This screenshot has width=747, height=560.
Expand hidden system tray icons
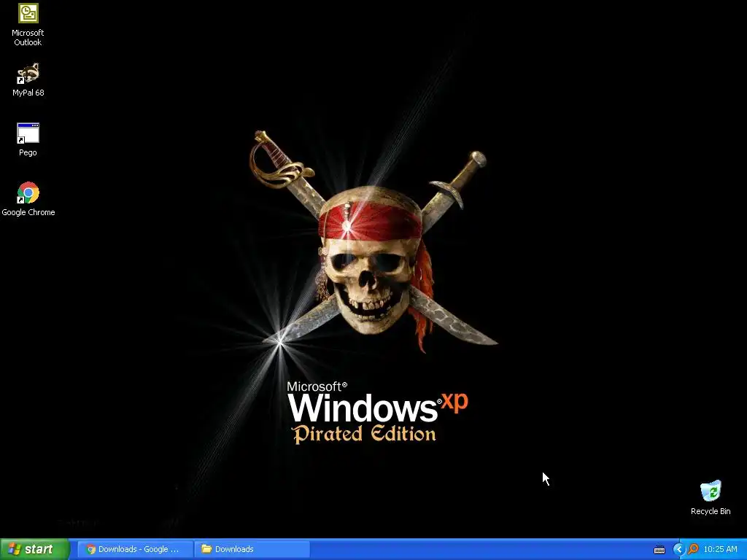(x=678, y=550)
